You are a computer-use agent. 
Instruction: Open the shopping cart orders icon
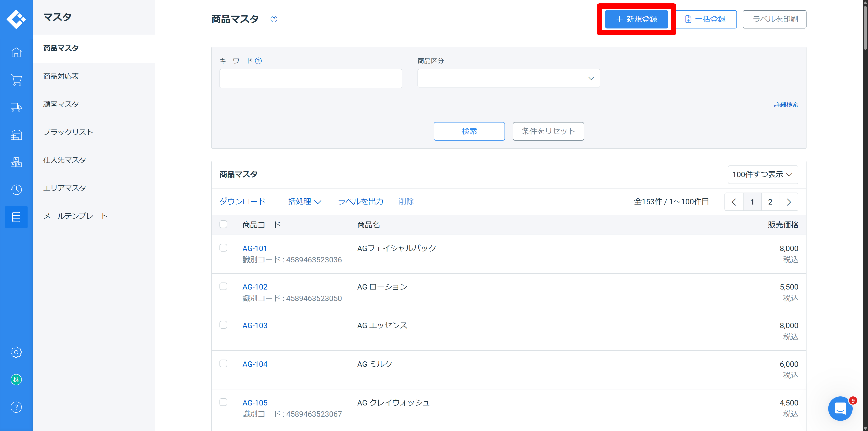coord(16,80)
